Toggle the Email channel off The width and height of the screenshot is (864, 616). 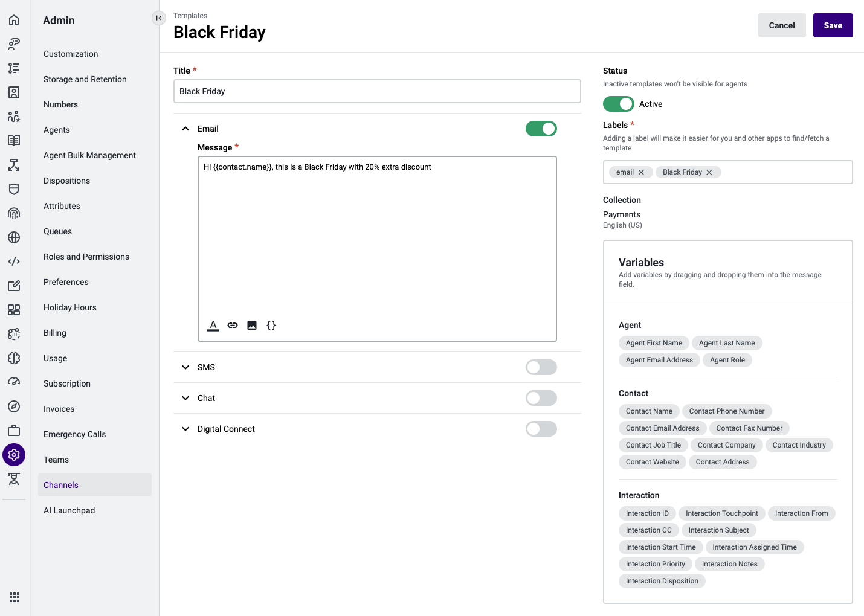click(x=541, y=129)
